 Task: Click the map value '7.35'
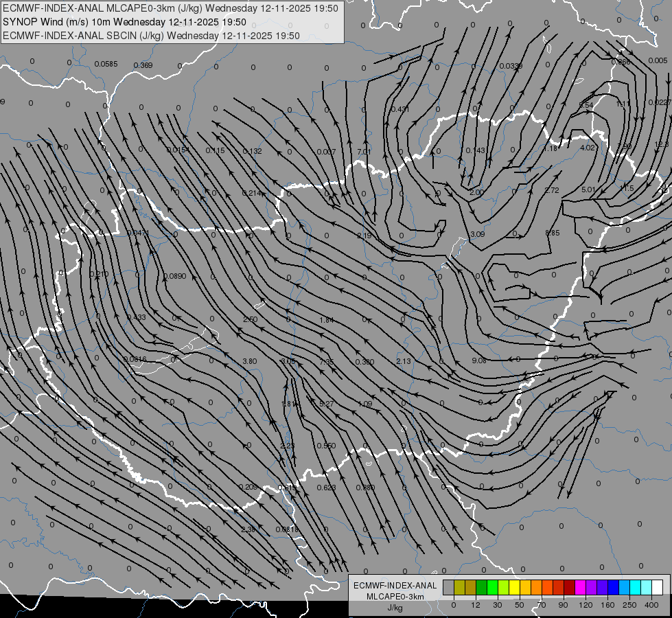(327, 362)
